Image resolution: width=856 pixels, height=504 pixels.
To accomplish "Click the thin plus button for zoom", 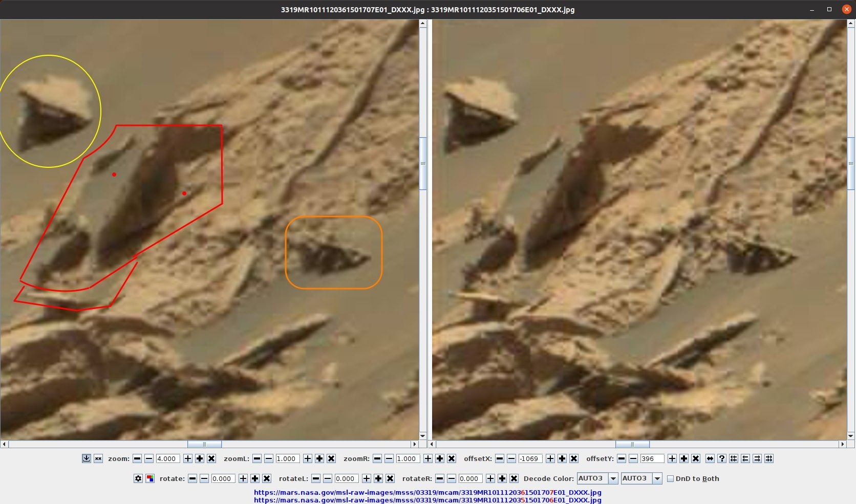I will pyautogui.click(x=188, y=458).
